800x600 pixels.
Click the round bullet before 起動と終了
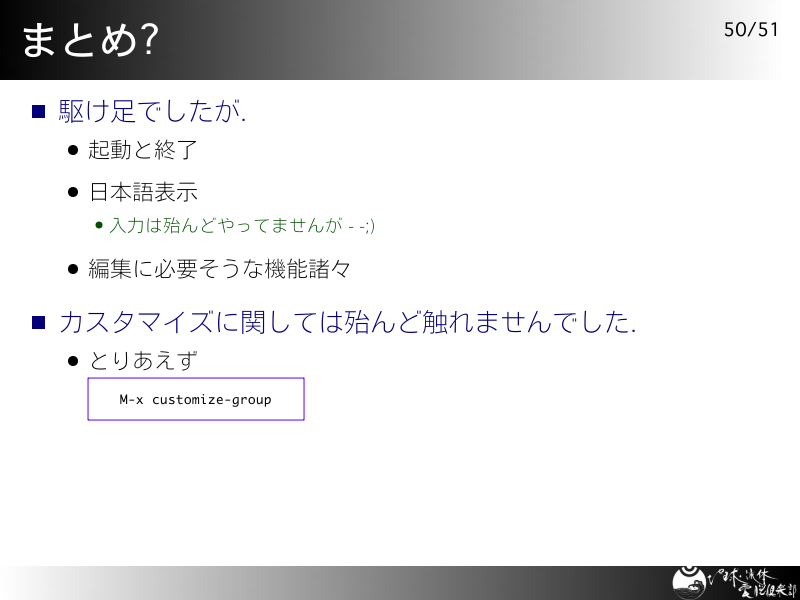tap(73, 150)
